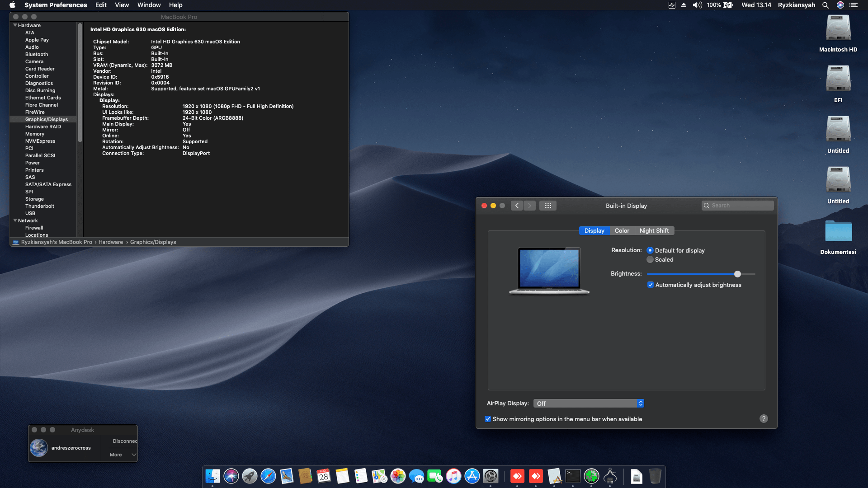This screenshot has height=488, width=868.
Task: Uncheck Automatically adjust brightness
Action: (651, 285)
